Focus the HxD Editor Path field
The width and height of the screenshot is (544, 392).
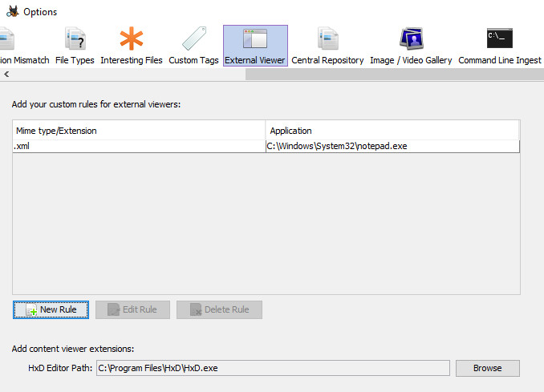click(272, 368)
